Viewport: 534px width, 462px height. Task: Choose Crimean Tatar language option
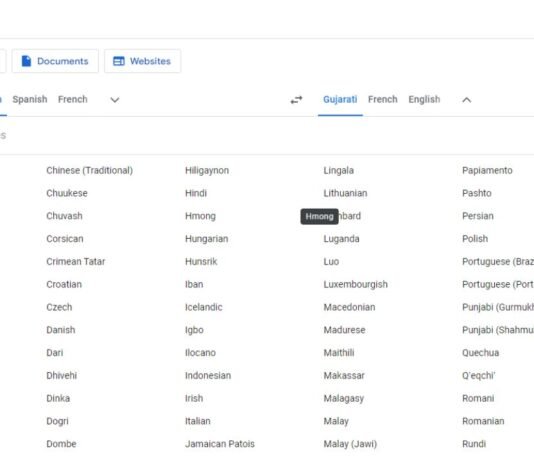coord(76,261)
